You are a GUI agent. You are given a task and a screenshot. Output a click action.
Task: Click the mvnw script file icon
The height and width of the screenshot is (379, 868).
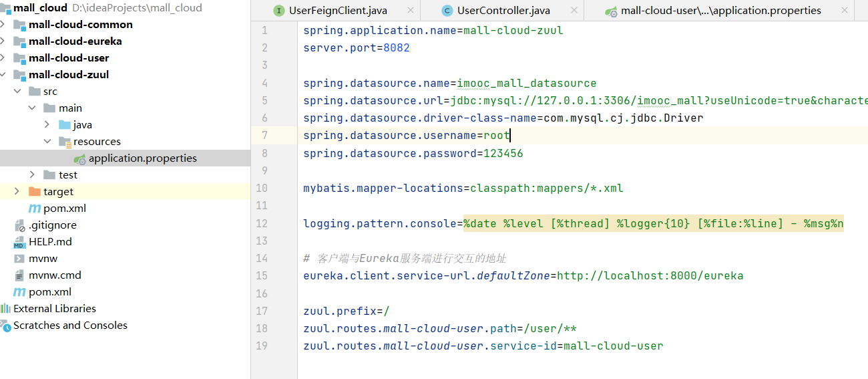19,259
